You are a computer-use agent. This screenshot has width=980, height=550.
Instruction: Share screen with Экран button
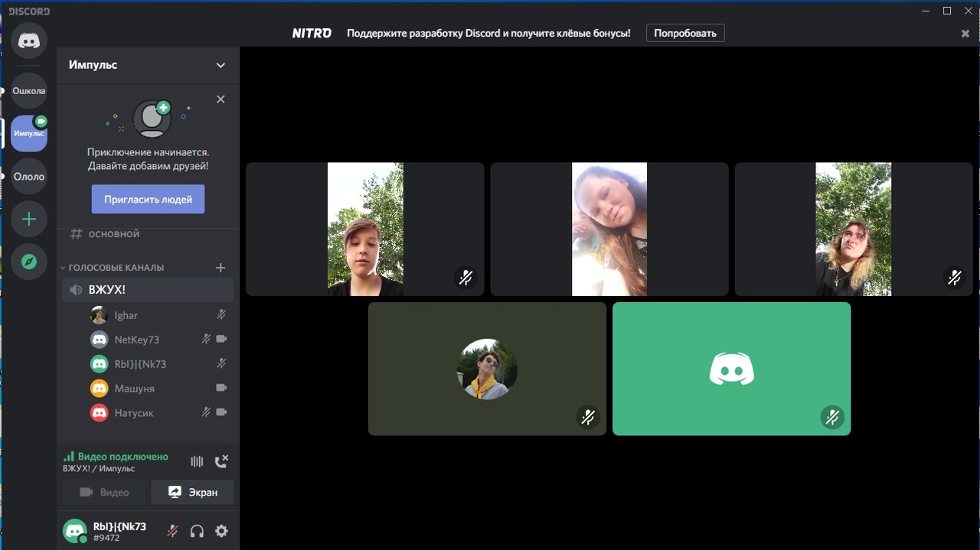tap(193, 492)
